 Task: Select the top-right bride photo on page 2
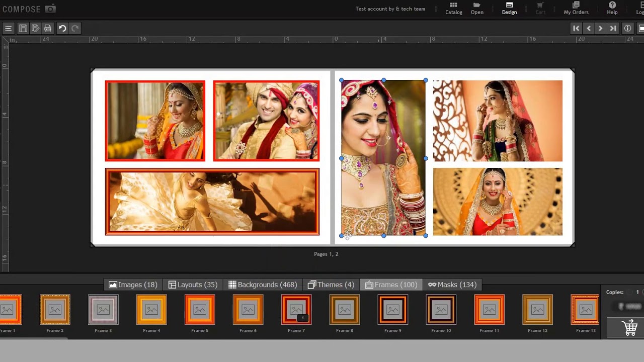[x=498, y=121]
